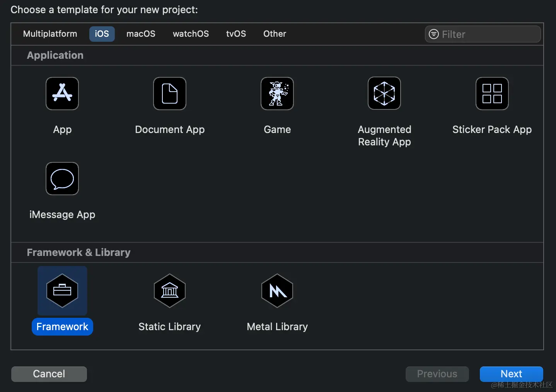Select the iMessage App template
This screenshot has width=556, height=392.
[x=62, y=179]
